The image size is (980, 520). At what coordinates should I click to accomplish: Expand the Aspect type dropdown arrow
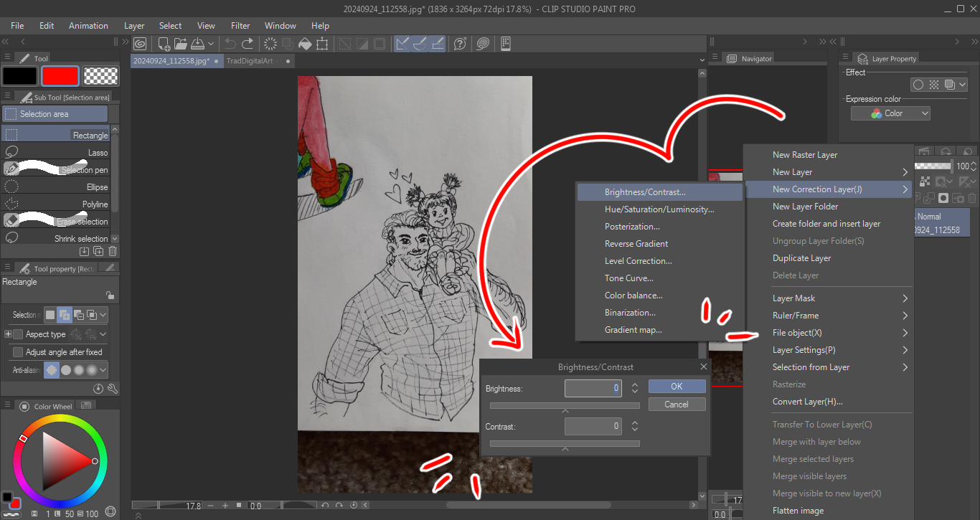coord(103,334)
